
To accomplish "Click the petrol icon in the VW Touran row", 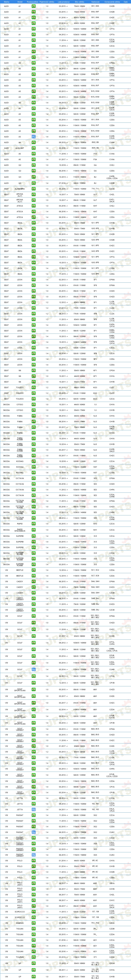I will 34,957.
